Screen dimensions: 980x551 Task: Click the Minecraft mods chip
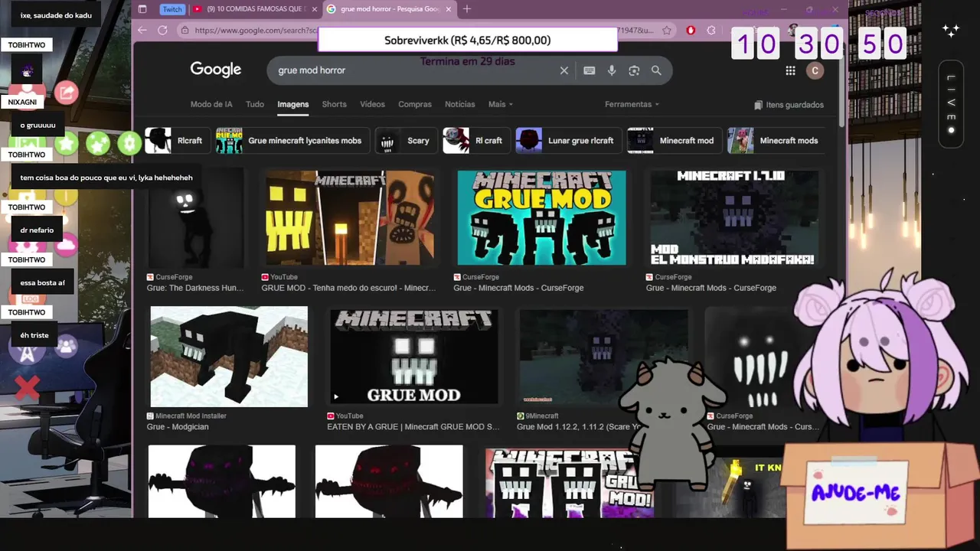coord(776,141)
